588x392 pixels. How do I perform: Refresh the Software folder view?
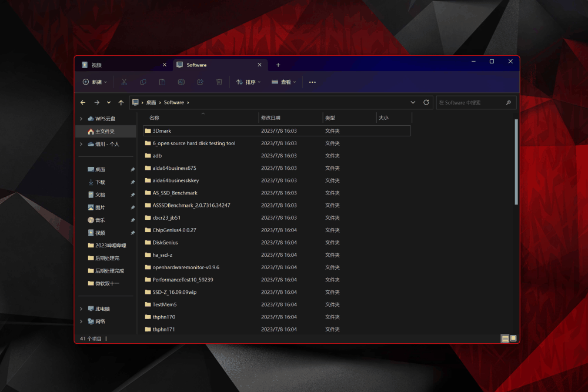(426, 102)
